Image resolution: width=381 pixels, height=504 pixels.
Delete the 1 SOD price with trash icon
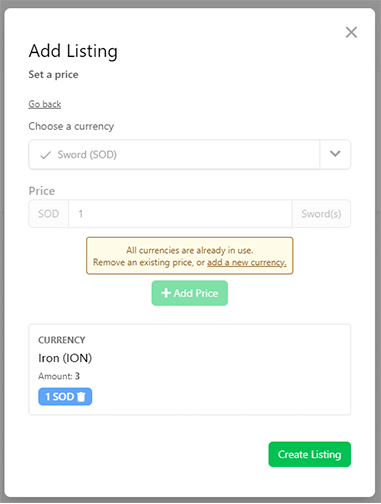(x=81, y=397)
